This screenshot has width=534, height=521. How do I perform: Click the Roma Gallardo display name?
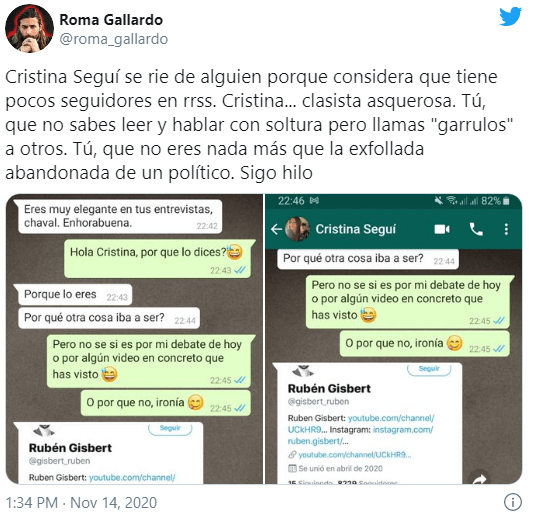pyautogui.click(x=111, y=20)
